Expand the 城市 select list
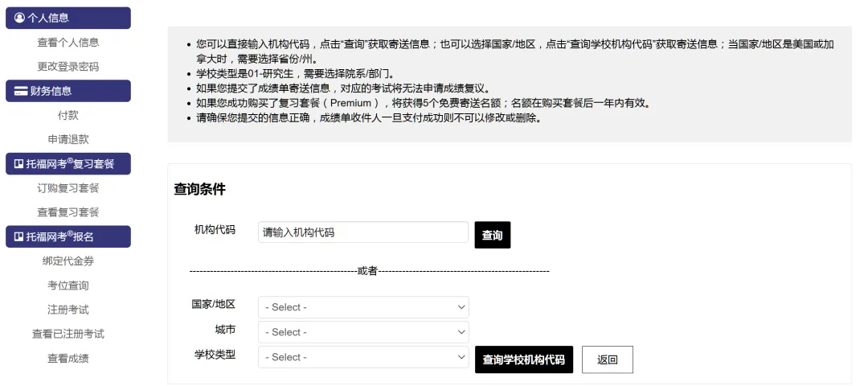The height and width of the screenshot is (386, 868). pos(362,332)
